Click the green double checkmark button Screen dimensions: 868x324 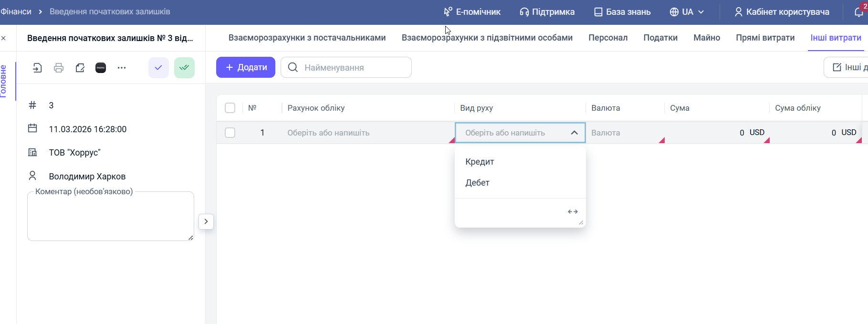pos(184,68)
